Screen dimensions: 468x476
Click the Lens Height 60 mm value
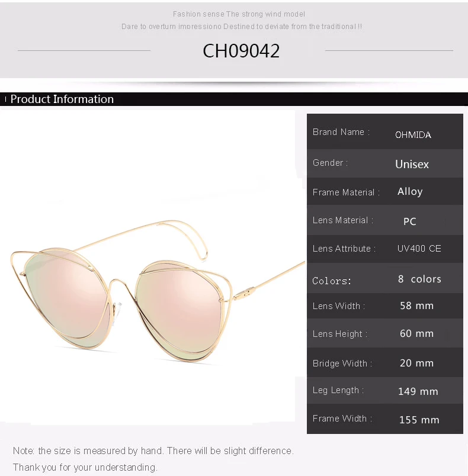pyautogui.click(x=416, y=334)
